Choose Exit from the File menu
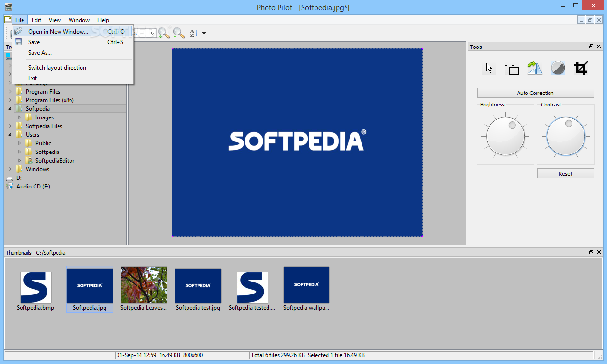 tap(72, 78)
